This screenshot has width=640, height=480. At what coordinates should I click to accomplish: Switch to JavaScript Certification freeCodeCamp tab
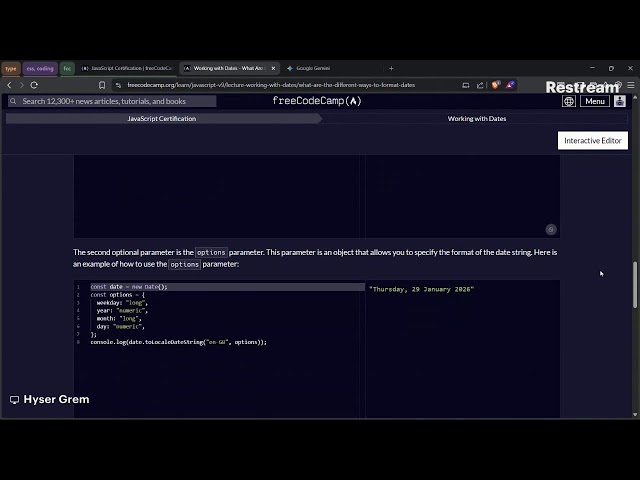(x=127, y=68)
